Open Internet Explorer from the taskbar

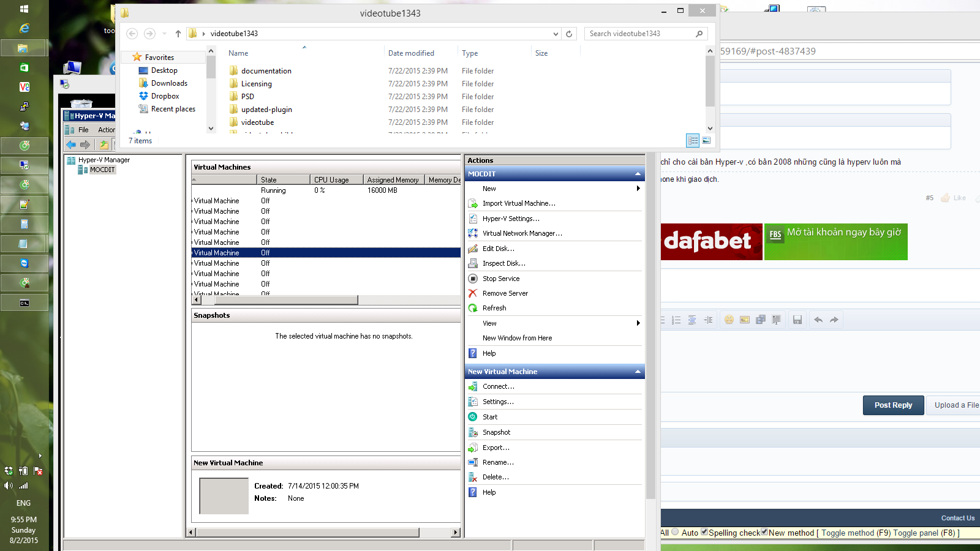coord(24,28)
